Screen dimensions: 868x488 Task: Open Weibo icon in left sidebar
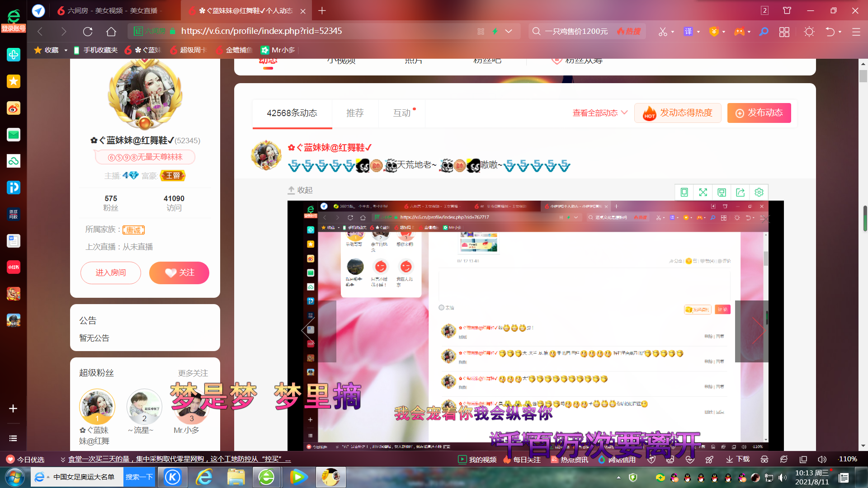14,108
